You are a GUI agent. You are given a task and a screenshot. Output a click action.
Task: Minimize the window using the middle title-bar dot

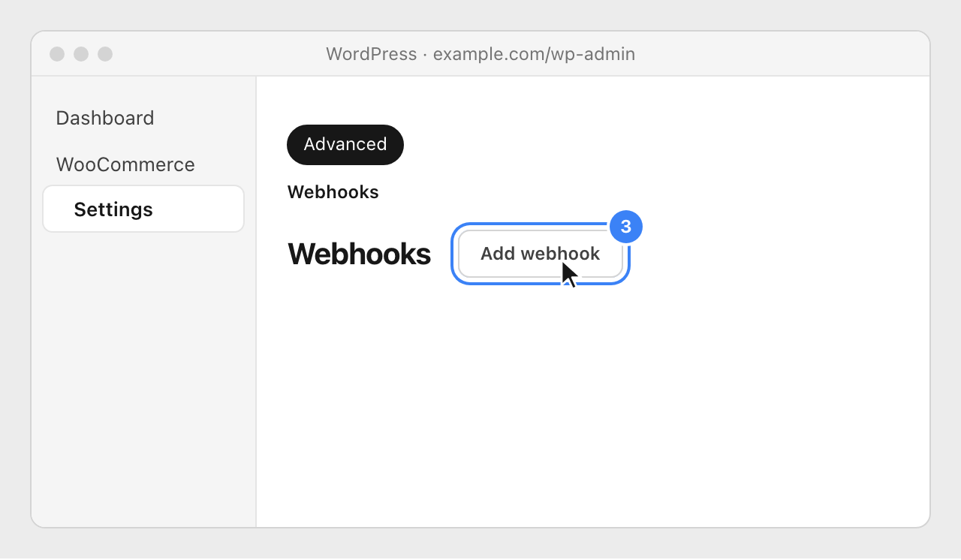81,54
